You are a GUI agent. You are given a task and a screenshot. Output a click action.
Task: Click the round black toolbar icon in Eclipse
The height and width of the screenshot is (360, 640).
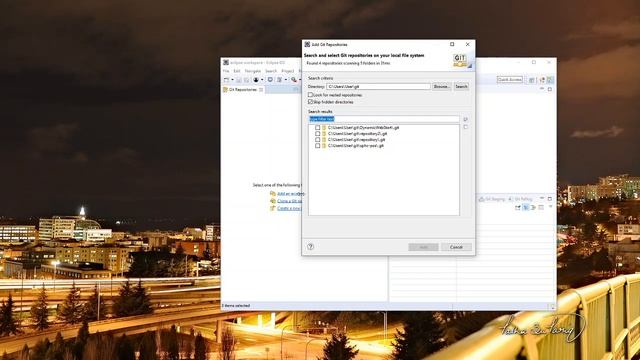pos(256,80)
